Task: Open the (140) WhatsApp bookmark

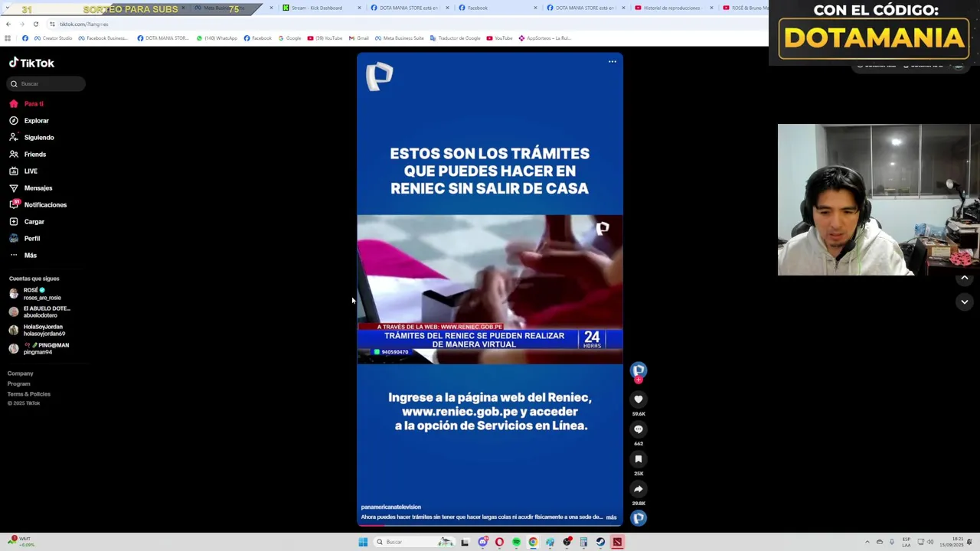Action: 217,38
